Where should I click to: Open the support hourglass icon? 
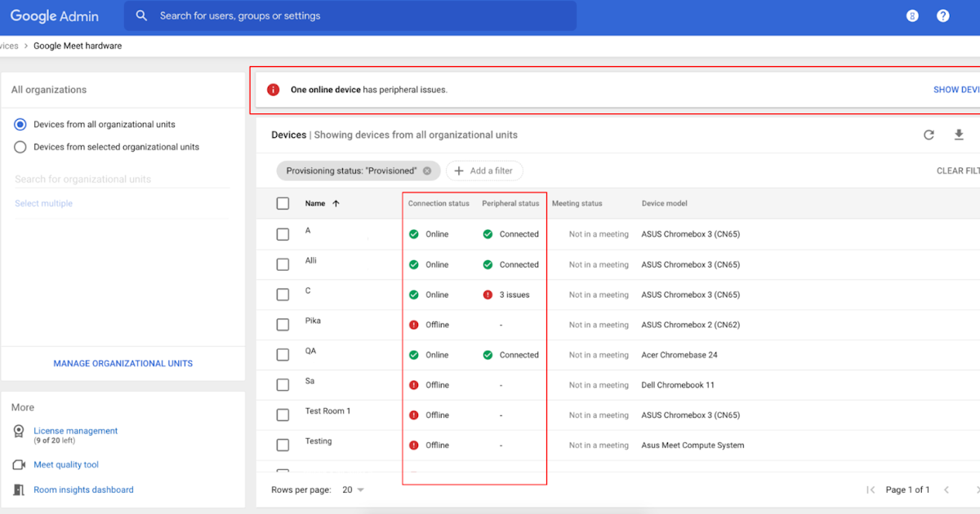tap(912, 16)
